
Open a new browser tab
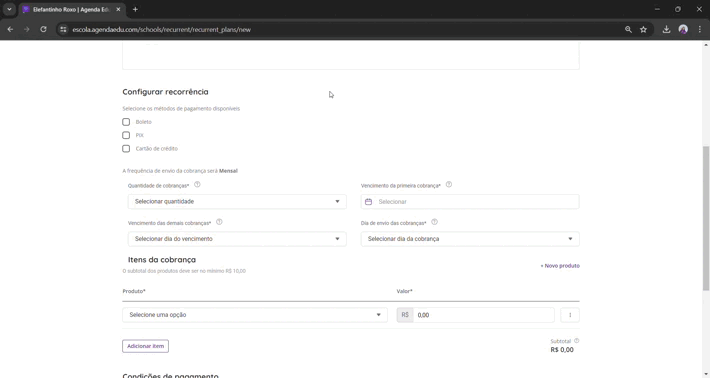135,9
